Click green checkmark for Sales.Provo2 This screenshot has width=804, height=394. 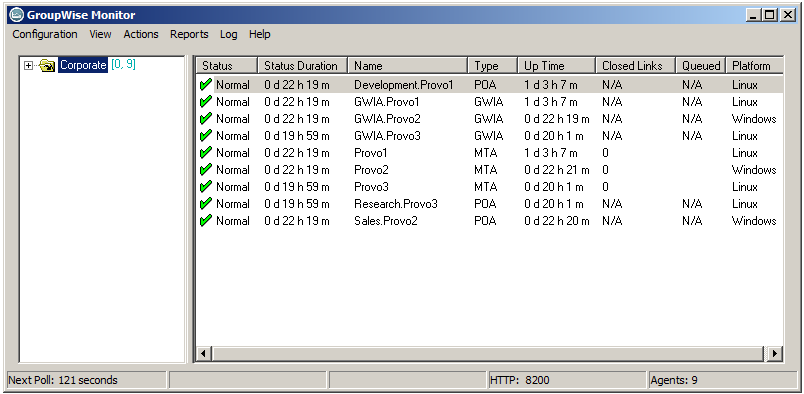[206, 221]
